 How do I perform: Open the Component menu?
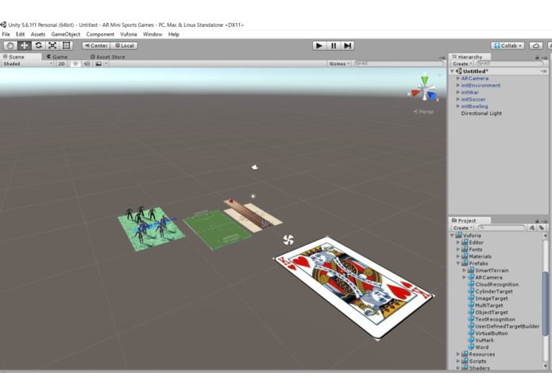100,34
